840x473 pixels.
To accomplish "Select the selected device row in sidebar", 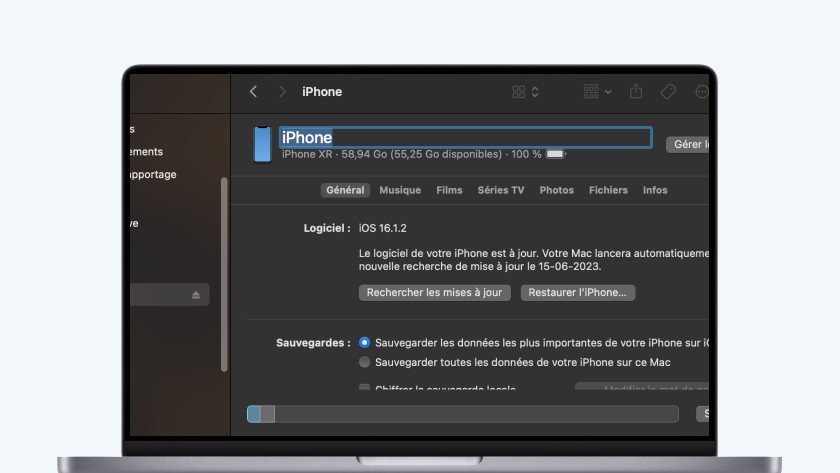I will (169, 295).
